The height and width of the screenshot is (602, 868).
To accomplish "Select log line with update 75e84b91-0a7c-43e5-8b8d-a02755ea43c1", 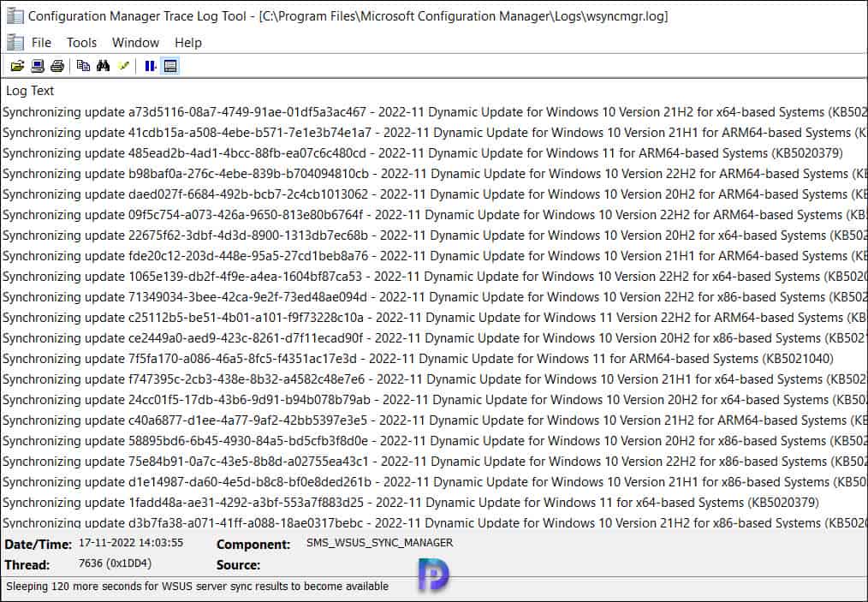I will click(x=434, y=462).
